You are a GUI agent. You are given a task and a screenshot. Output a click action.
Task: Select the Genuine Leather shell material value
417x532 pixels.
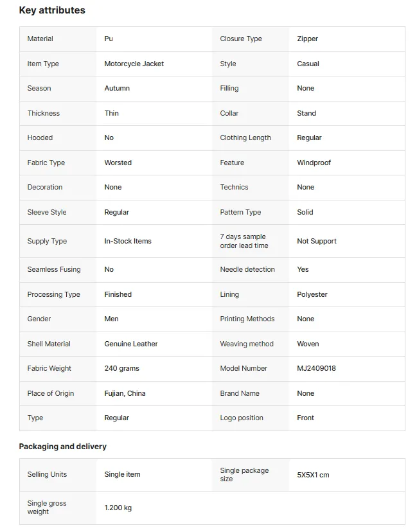pos(131,344)
